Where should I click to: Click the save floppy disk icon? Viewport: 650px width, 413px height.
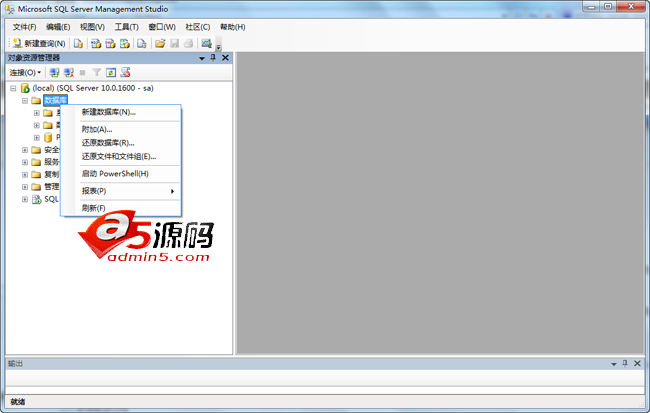pos(175,43)
